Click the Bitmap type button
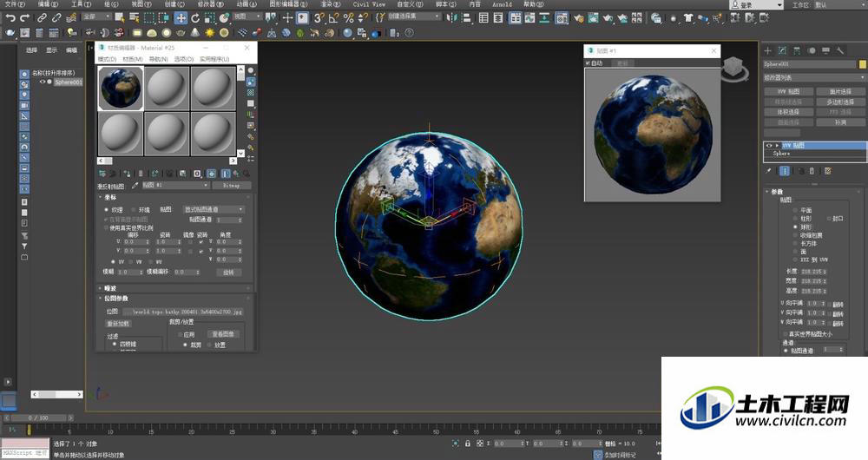This screenshot has width=868, height=460. 232,186
